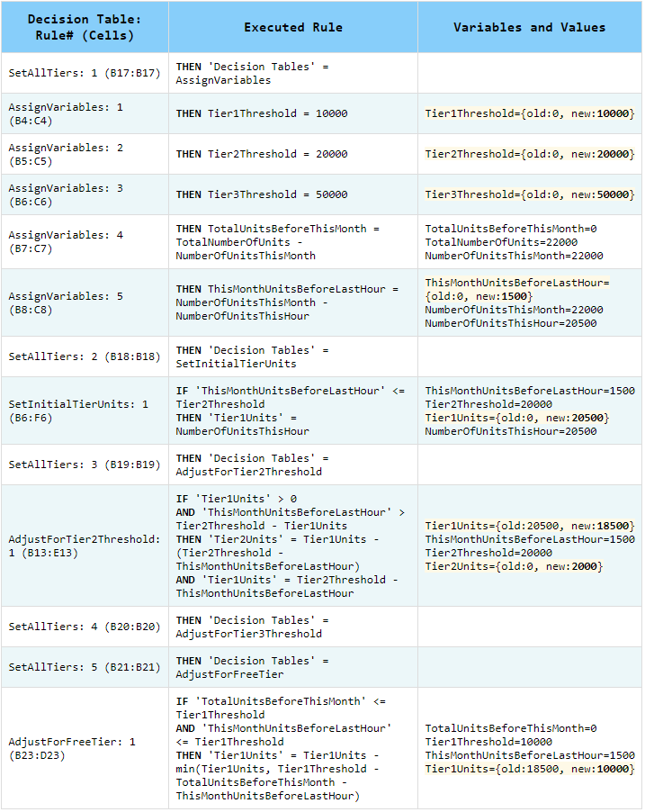Click the 'AdjustForFreeTier: 1 (B23:D23)' cell
This screenshot has width=645, height=812.
click(85, 748)
